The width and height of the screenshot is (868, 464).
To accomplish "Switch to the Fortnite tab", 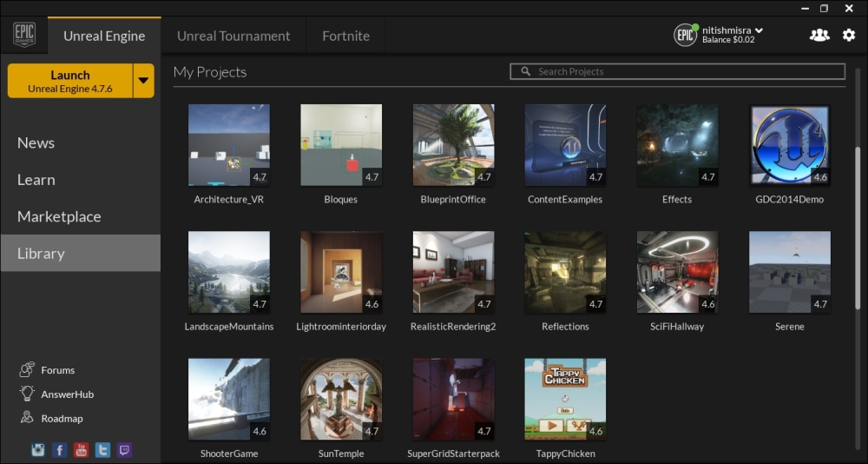I will [x=346, y=36].
